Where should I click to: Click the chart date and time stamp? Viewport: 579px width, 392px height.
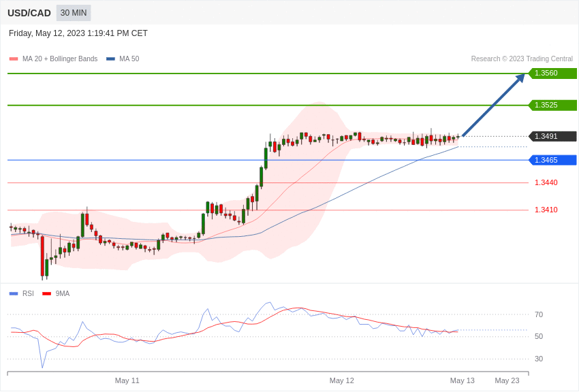pyautogui.click(x=78, y=33)
